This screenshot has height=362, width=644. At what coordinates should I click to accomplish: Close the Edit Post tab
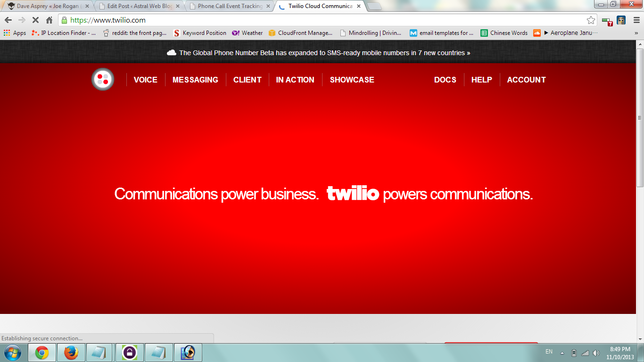coord(177,6)
